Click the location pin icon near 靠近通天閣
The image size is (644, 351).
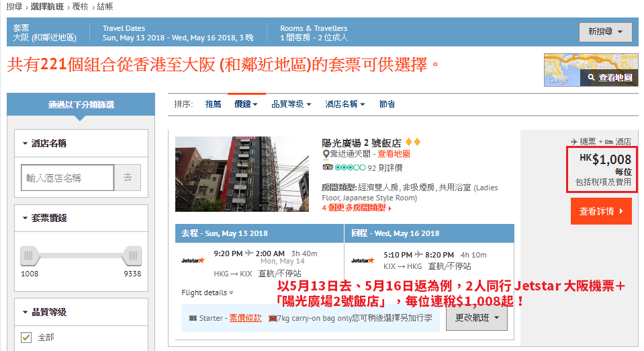click(326, 154)
